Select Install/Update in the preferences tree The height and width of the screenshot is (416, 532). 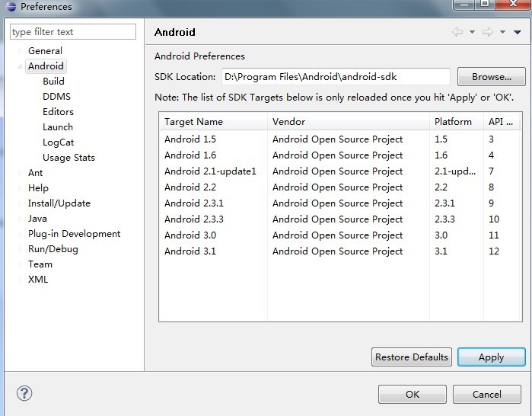coord(59,203)
